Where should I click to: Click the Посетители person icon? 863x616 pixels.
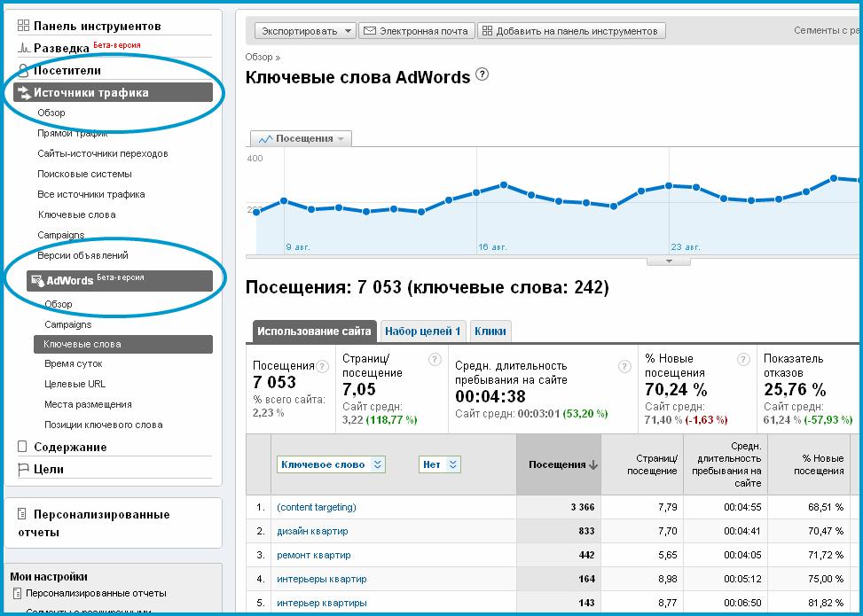click(x=23, y=70)
